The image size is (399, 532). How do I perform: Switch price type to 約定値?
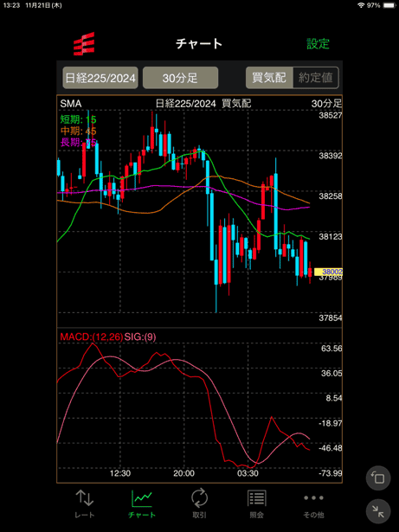coord(315,78)
